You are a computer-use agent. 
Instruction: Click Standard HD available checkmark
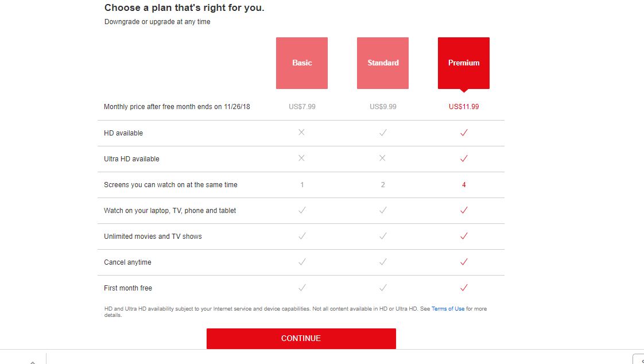(x=383, y=133)
